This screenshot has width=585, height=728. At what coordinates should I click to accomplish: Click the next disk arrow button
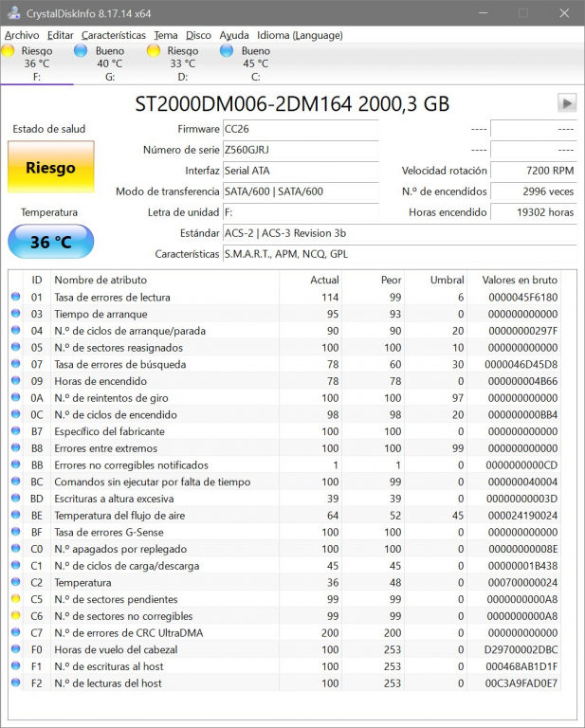pos(566,103)
